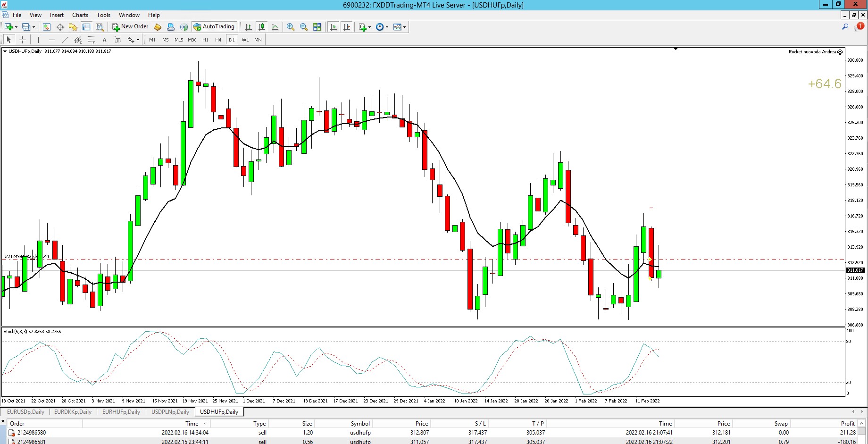868x444 pixels.
Task: Close the Terminal panel
Action: tap(3, 421)
